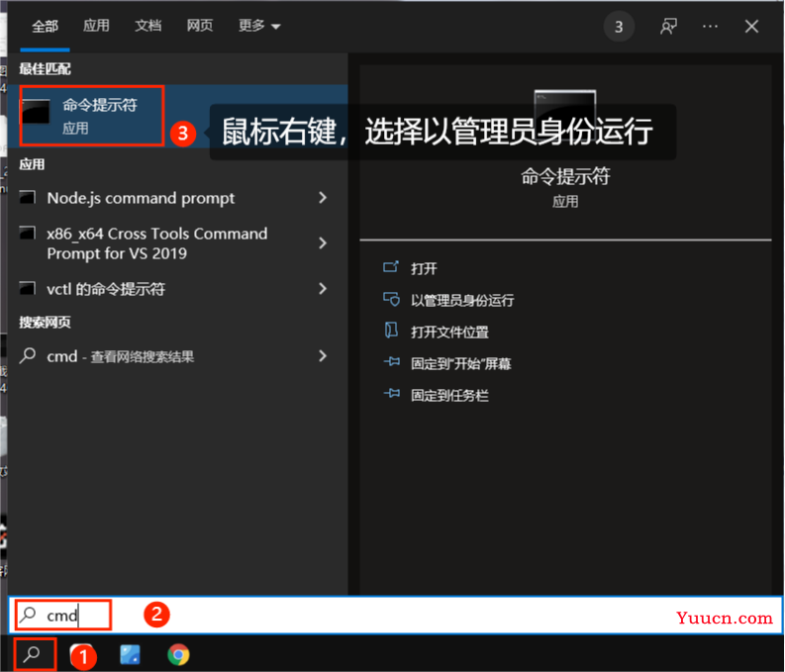Click the 命令提示符 black console icon in best match
Viewport: 785px width, 672px height.
pos(36,111)
